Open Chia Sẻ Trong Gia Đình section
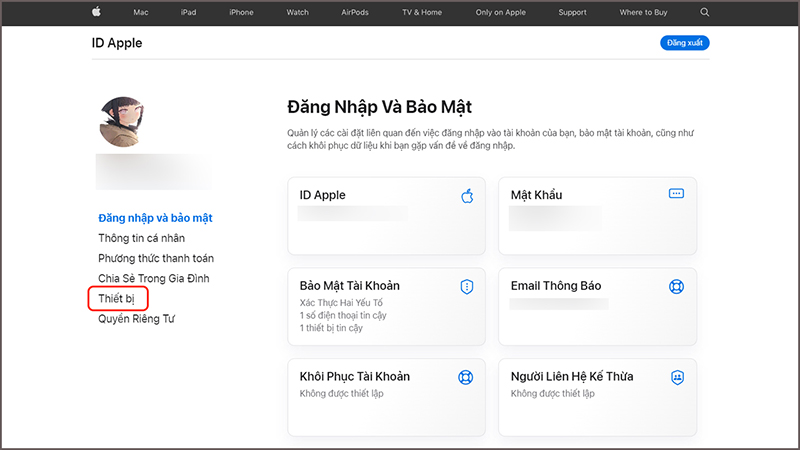 (154, 279)
